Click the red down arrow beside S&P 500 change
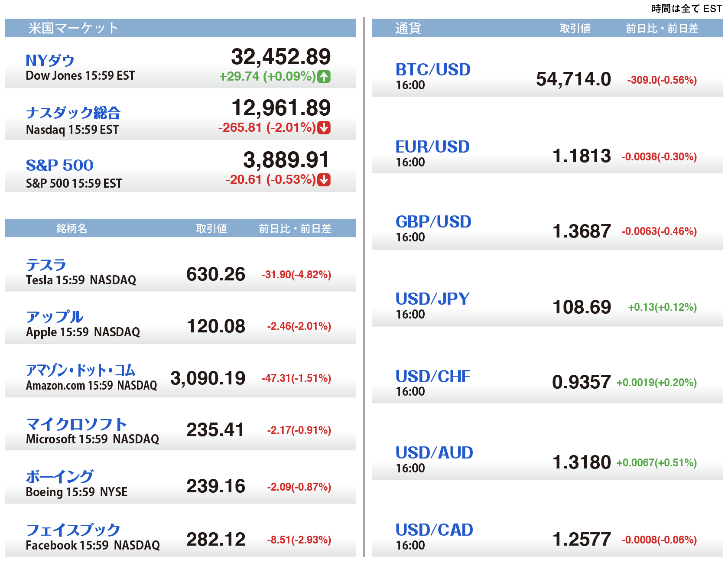728x566 pixels. pyautogui.click(x=324, y=179)
